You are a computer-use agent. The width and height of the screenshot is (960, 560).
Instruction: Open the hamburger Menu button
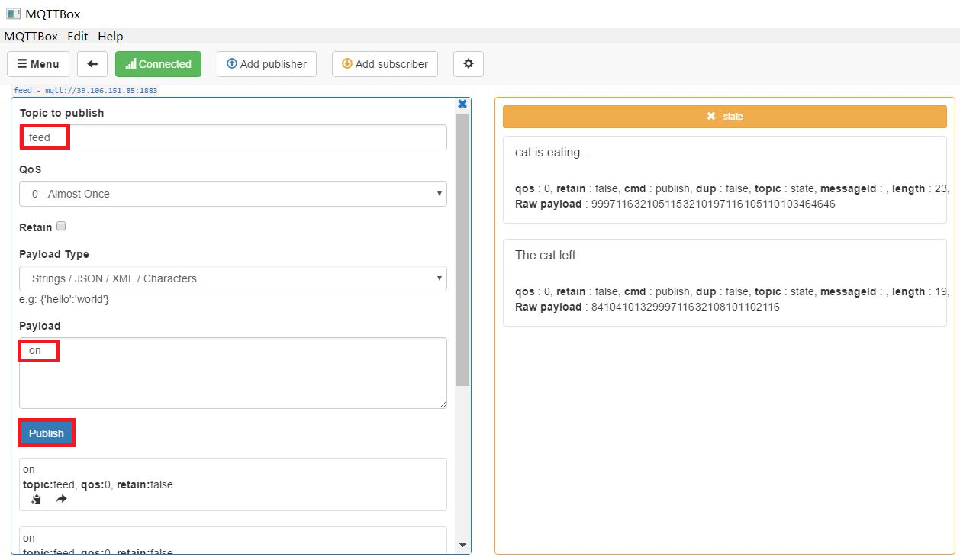(x=38, y=64)
